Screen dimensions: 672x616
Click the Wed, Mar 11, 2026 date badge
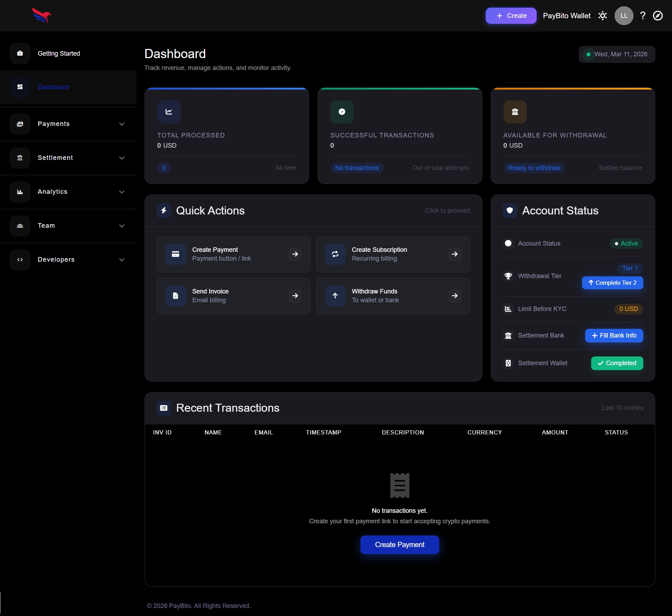(x=617, y=55)
